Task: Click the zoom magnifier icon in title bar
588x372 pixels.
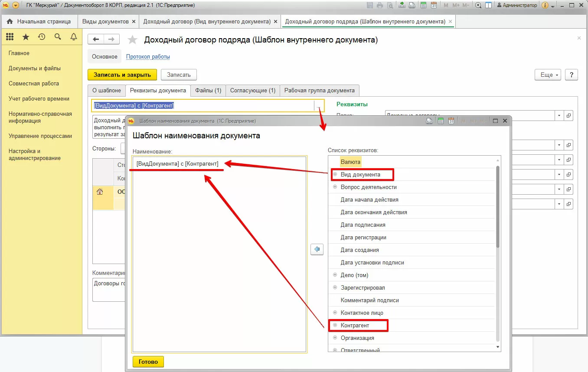Action: [478, 5]
